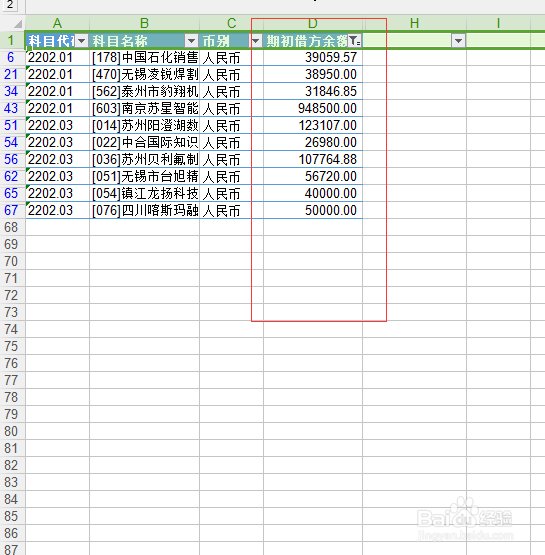Select row header 62

pyautogui.click(x=13, y=176)
